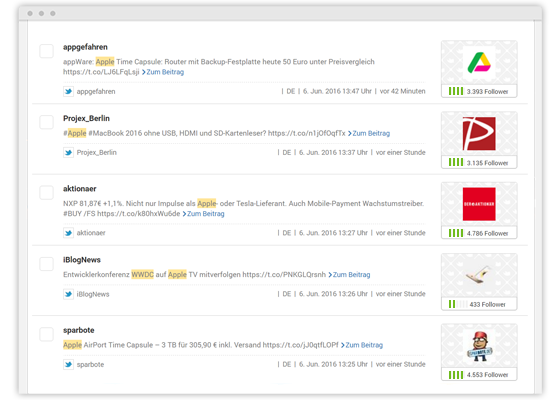The width and height of the screenshot is (560, 400).
Task: Open the appgefahren green triangle logo
Action: (x=479, y=63)
